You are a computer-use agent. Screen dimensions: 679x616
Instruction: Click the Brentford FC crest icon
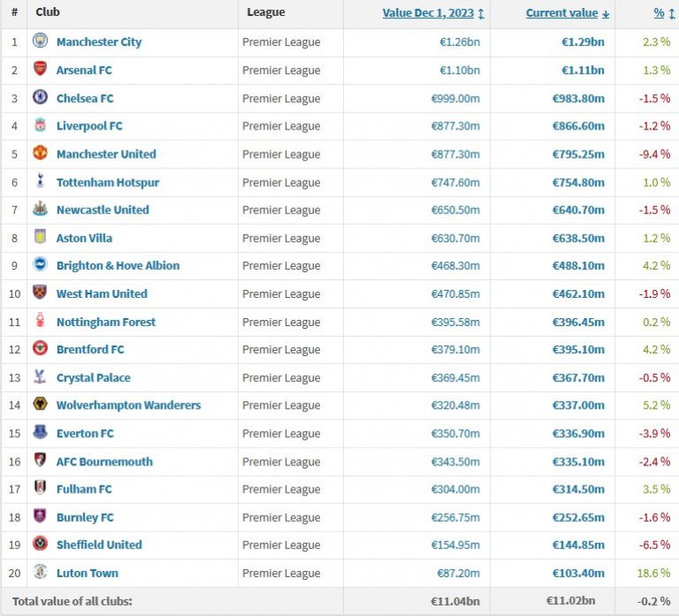[40, 349]
